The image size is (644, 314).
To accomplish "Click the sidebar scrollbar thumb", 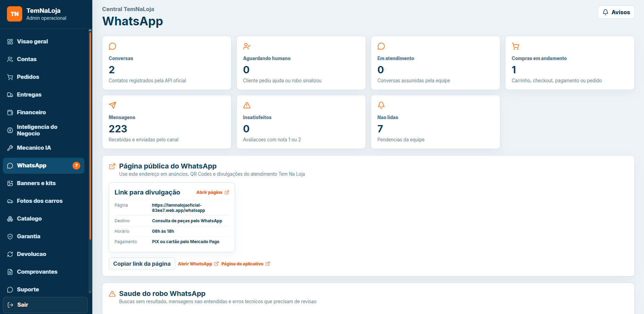I will click(x=90, y=135).
